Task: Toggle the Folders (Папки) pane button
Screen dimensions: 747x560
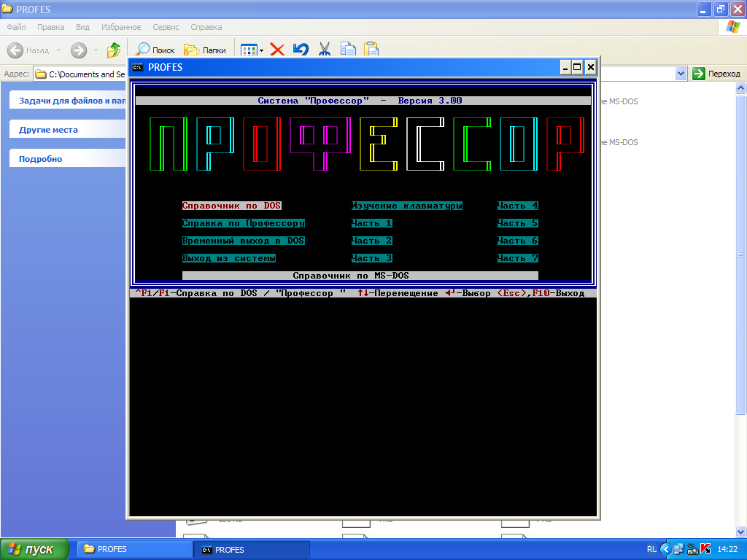Action: click(x=205, y=50)
